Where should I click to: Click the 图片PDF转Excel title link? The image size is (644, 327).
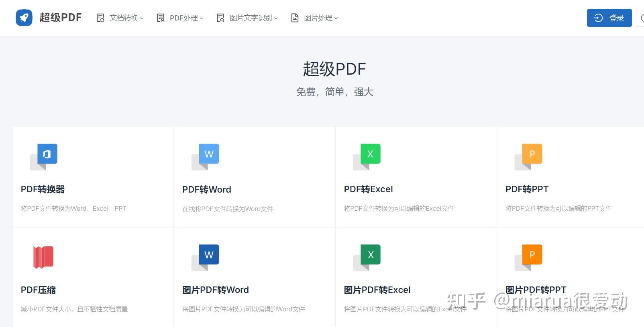point(377,290)
